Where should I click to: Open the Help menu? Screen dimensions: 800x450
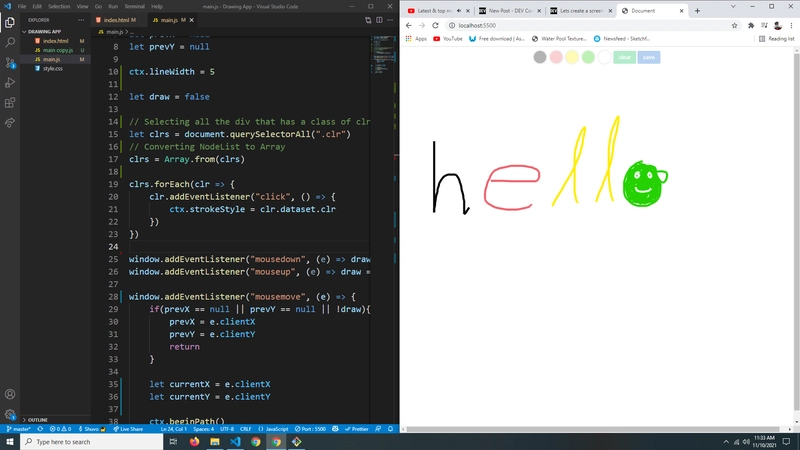(x=157, y=7)
